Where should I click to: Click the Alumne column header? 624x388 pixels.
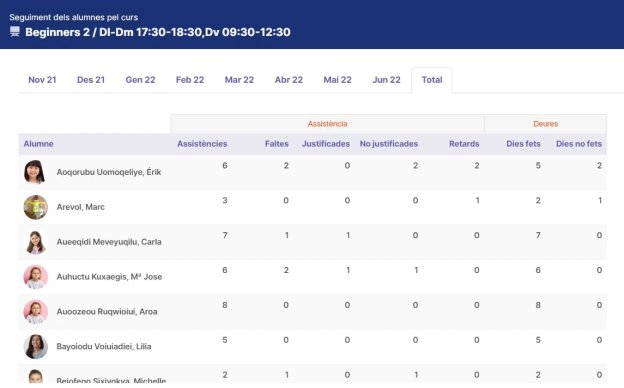point(38,144)
